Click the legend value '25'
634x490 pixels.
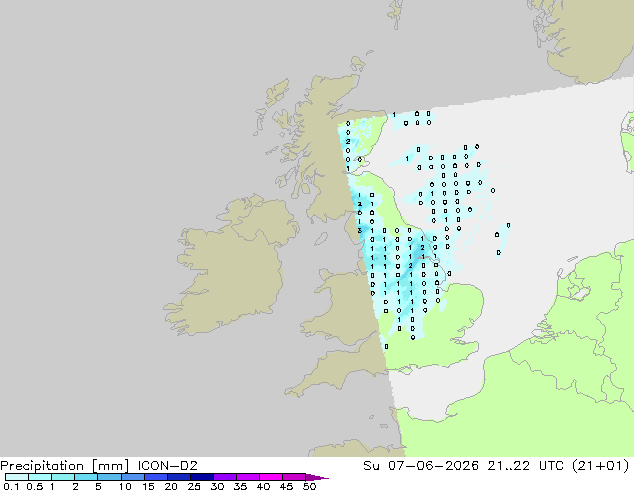tap(194, 486)
